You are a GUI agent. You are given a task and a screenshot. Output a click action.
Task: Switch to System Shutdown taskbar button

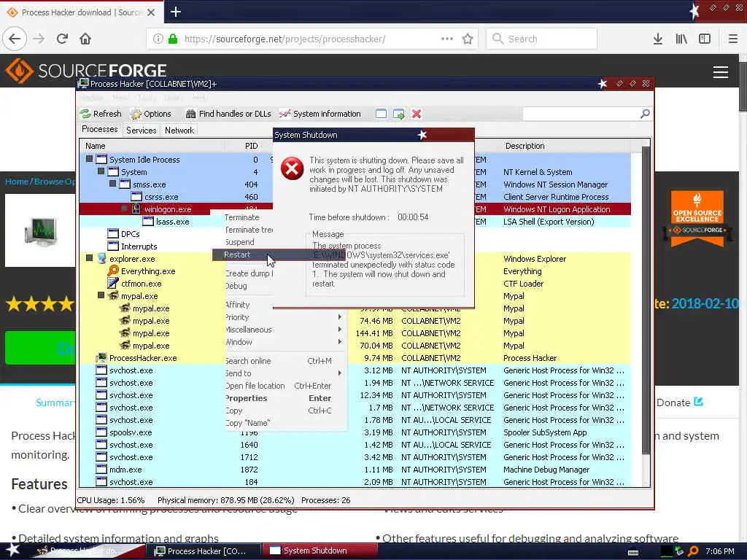coord(320,551)
